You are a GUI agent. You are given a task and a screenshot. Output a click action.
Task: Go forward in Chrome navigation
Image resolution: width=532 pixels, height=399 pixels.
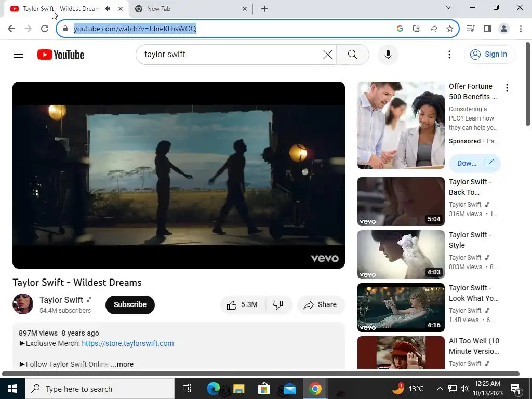coord(28,29)
